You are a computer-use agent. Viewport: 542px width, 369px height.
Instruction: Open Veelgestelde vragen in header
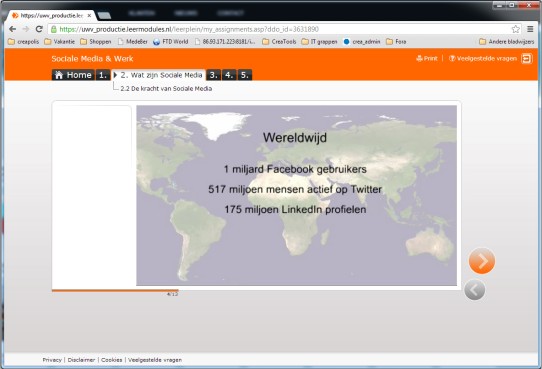pyautogui.click(x=483, y=58)
